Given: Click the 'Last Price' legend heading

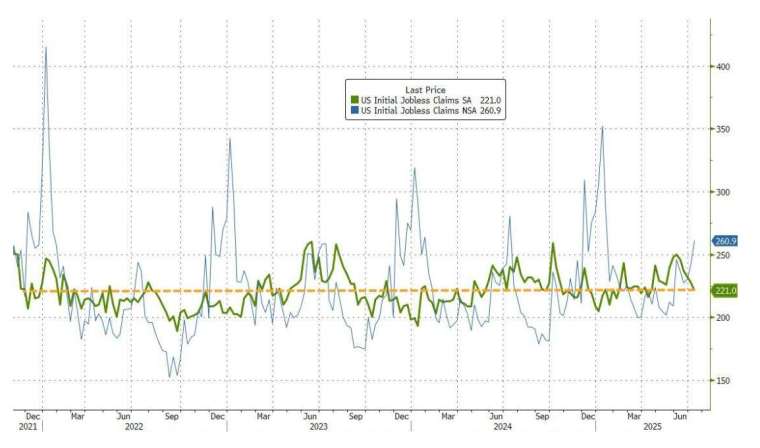Looking at the screenshot, I should [x=425, y=90].
